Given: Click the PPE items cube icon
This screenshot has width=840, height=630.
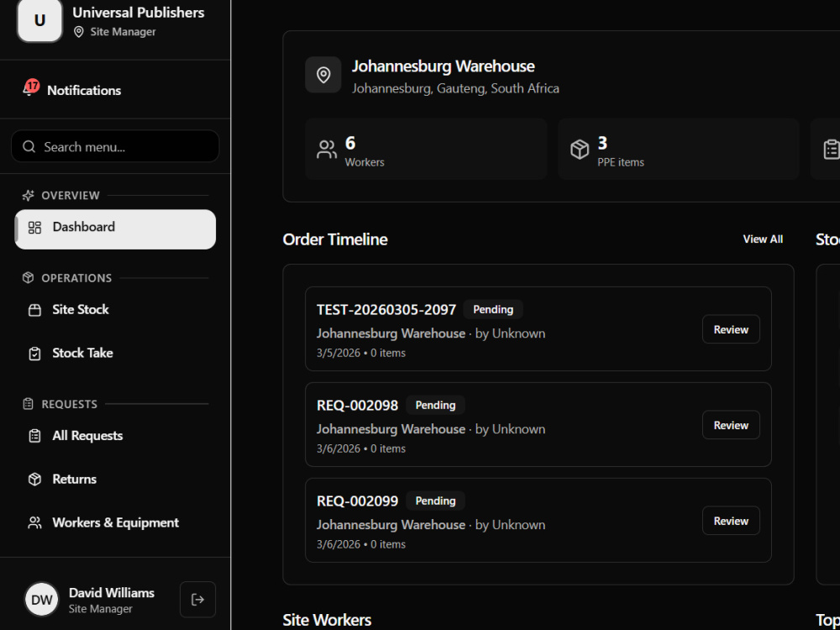Looking at the screenshot, I should point(580,150).
